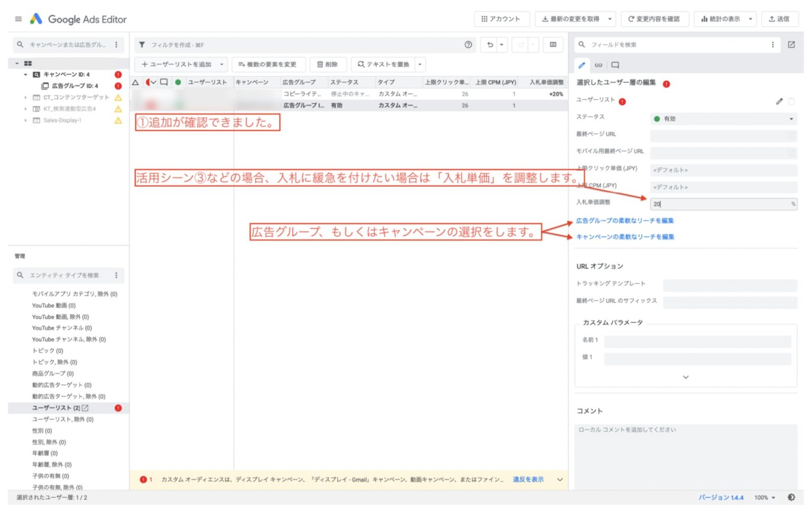
Task: Switch to the comments tab in edit panel
Action: (615, 66)
